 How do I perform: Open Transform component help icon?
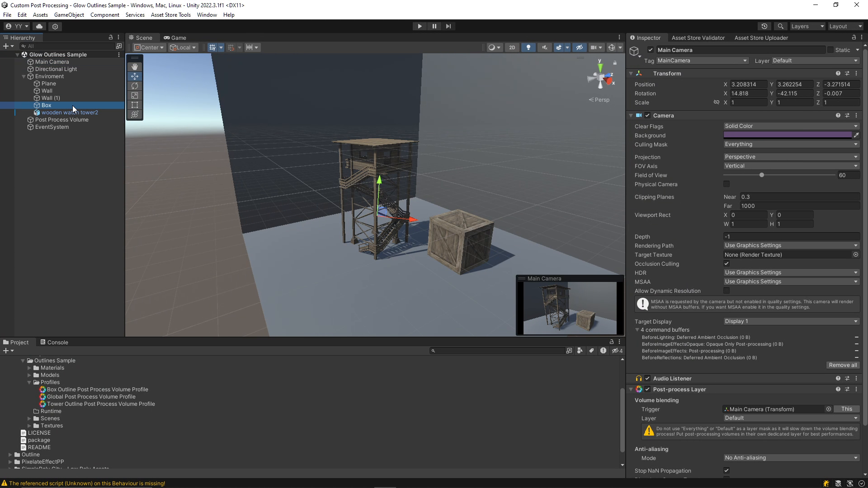tap(838, 73)
